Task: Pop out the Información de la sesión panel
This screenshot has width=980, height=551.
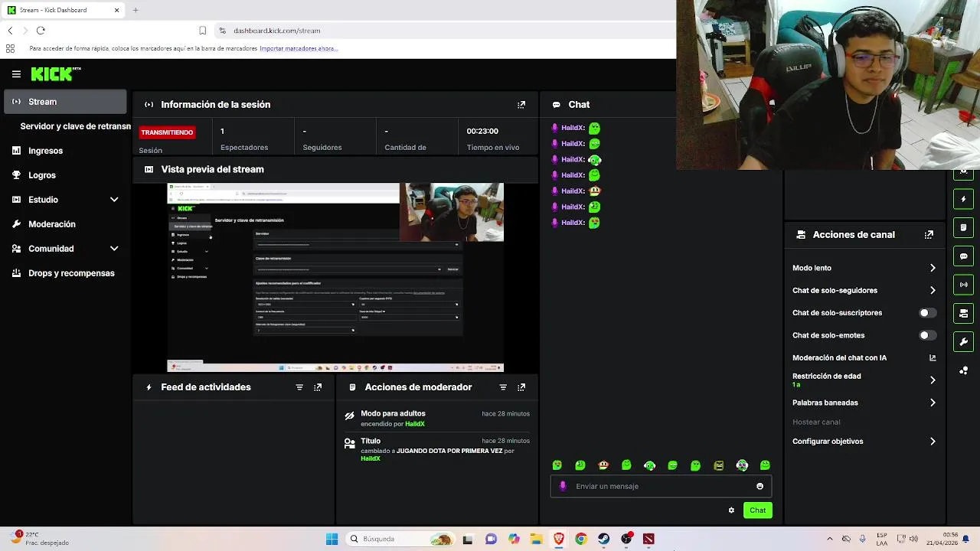Action: tap(521, 105)
